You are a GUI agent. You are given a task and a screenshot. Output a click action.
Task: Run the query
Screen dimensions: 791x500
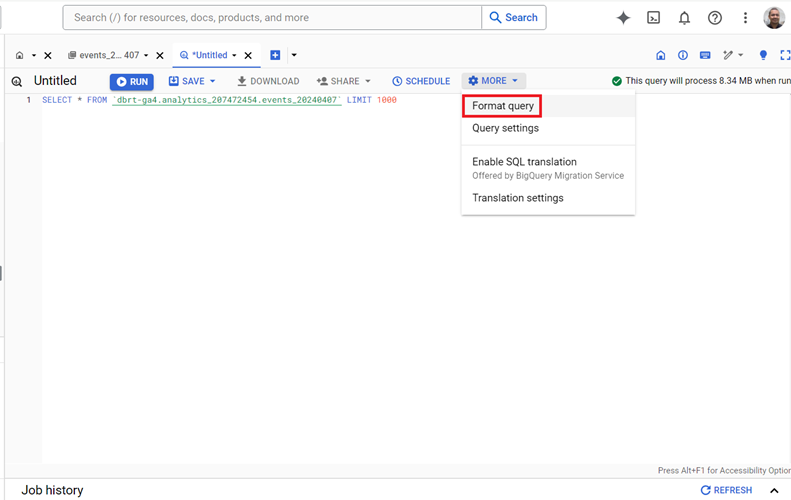[x=132, y=81]
